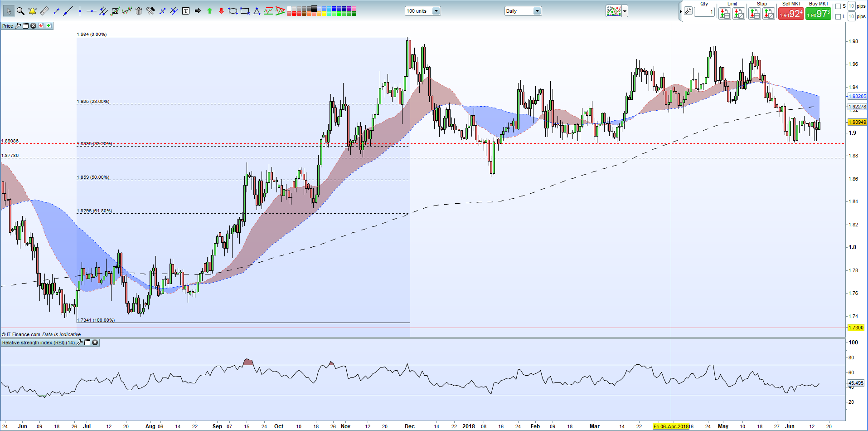Select the triangle drawing tool
The width and height of the screenshot is (868, 431).
pos(257,11)
